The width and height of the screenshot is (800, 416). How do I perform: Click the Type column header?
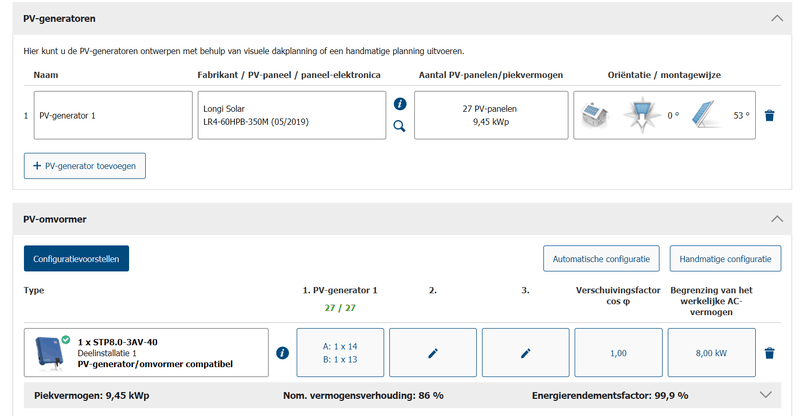pyautogui.click(x=34, y=290)
